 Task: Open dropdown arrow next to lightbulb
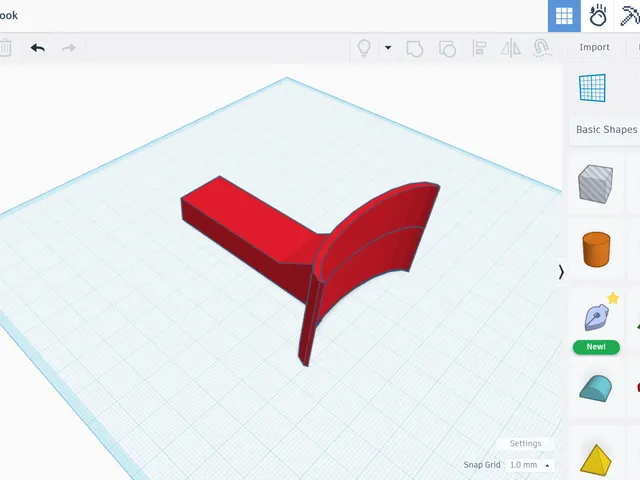click(388, 48)
